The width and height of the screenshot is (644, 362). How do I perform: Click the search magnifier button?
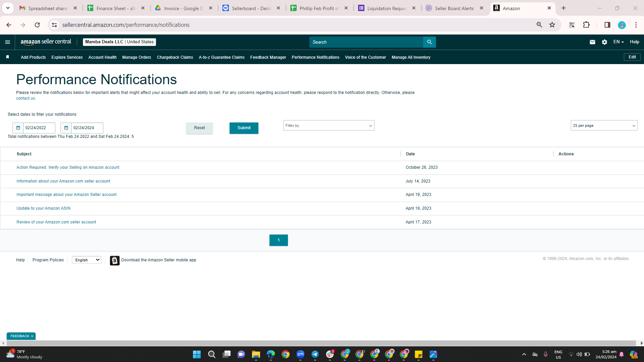pos(429,42)
